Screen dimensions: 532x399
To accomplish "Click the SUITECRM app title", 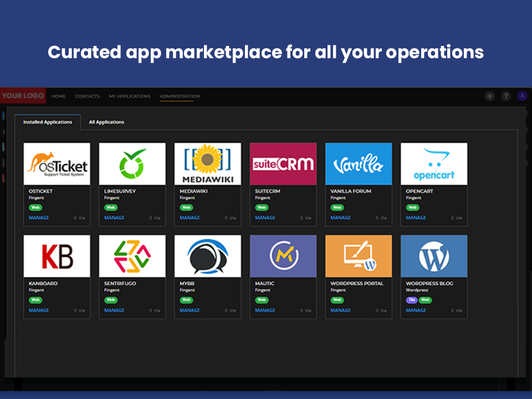I will coord(268,191).
